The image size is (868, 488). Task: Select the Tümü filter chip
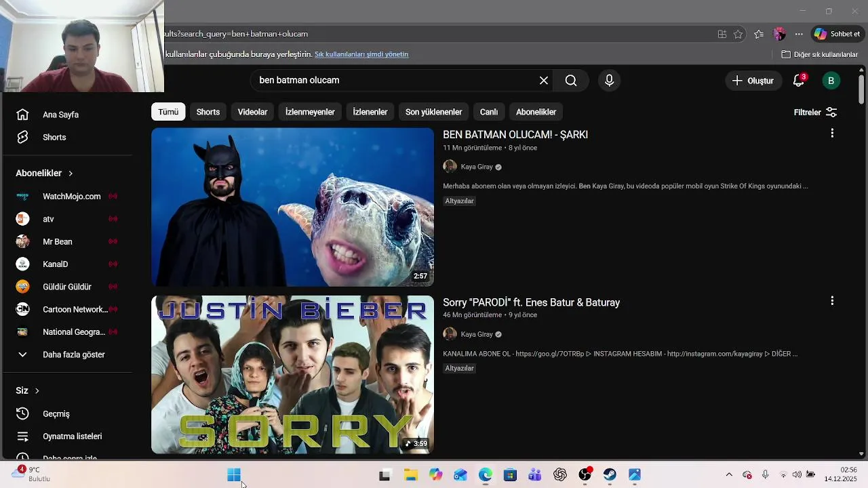click(168, 112)
